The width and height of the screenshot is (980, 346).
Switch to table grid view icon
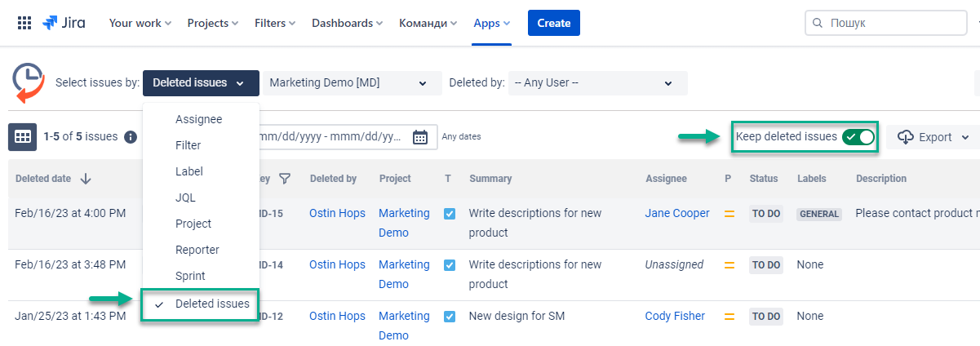(22, 137)
